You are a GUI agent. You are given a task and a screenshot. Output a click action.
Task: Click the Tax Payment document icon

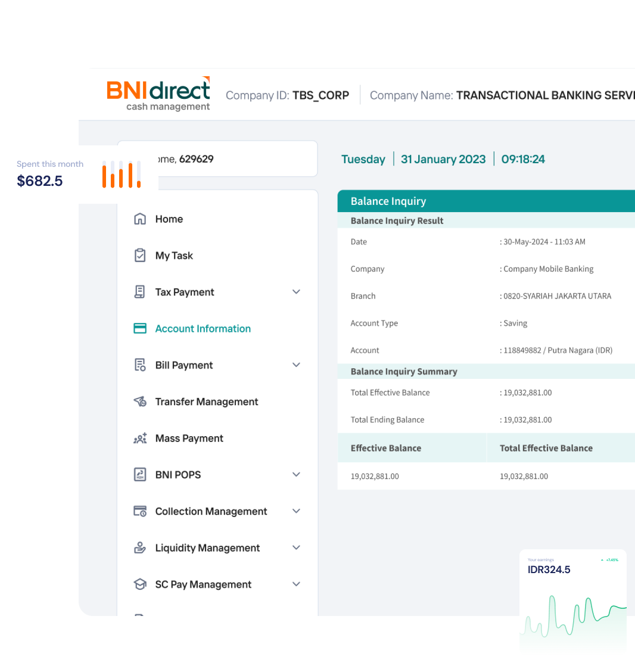(x=139, y=291)
